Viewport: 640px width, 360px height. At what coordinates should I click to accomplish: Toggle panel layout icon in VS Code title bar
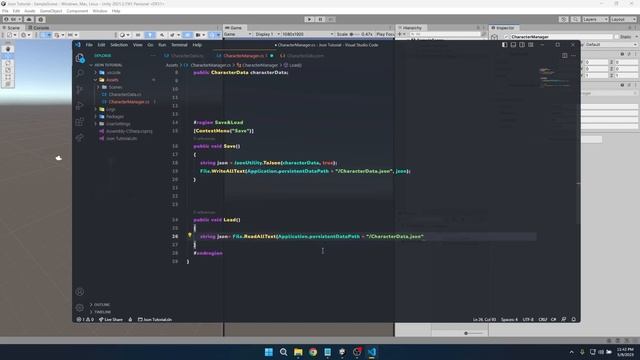coord(513,44)
